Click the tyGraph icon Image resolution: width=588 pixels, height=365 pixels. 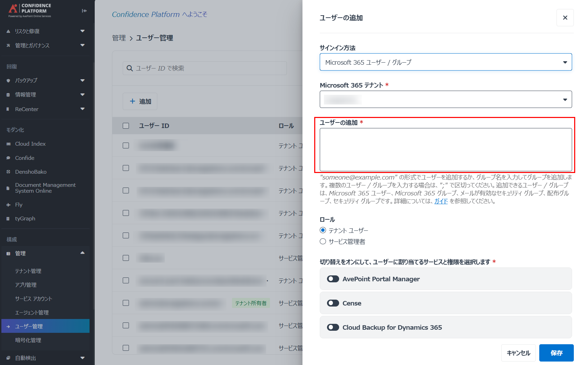pos(8,219)
